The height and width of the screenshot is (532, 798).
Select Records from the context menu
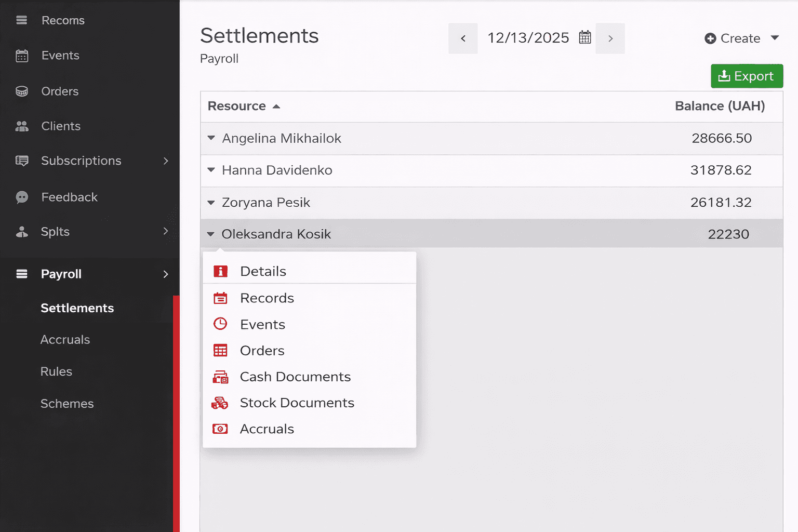coord(267,298)
